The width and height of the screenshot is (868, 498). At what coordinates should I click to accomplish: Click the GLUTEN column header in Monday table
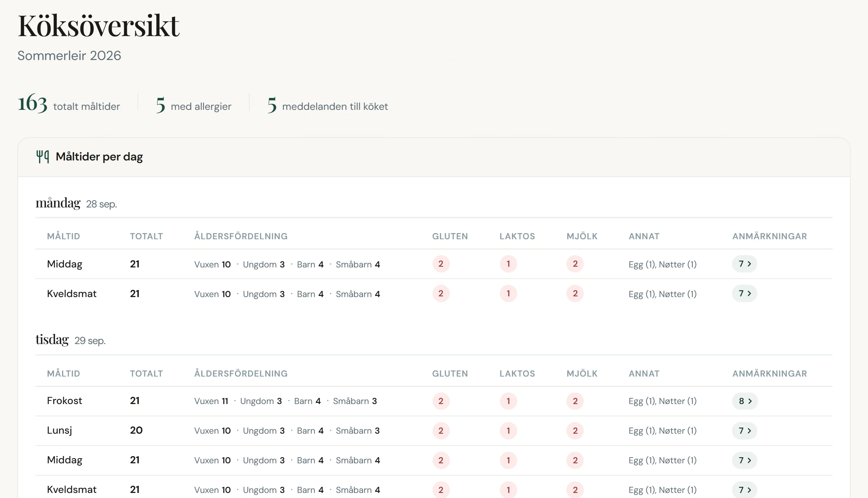click(450, 236)
